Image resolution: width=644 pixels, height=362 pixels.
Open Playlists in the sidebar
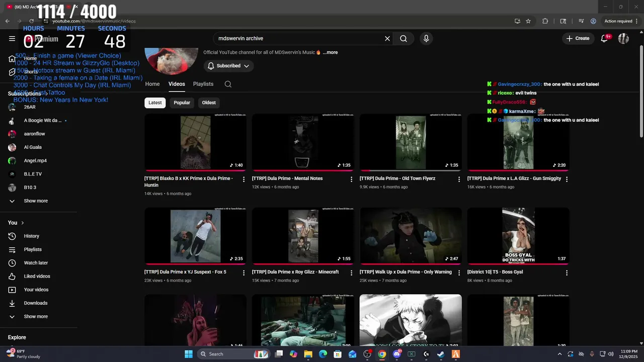tap(33, 249)
